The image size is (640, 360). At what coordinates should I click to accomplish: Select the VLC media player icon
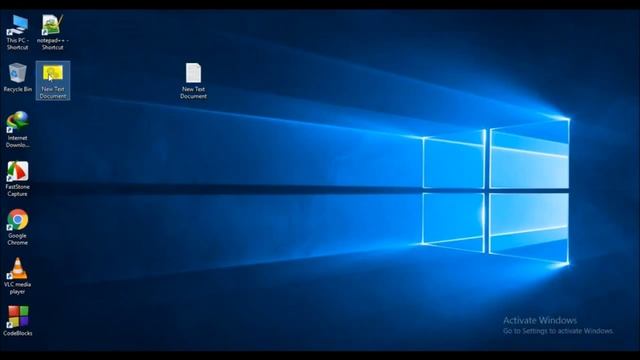pyautogui.click(x=17, y=269)
